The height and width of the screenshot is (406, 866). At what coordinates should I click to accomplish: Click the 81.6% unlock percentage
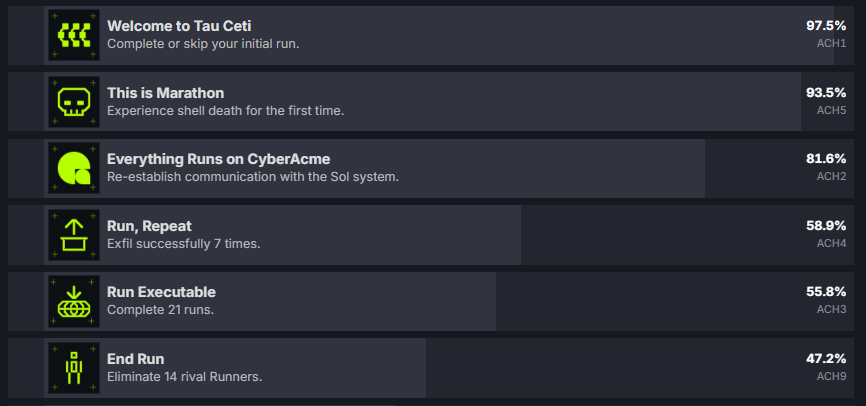pos(826,158)
